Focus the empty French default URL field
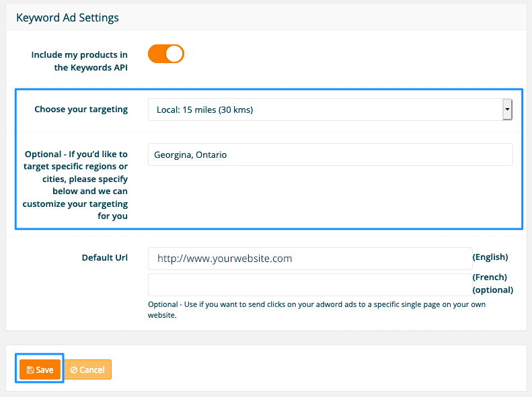Viewport: 532px width, 397px height. point(310,285)
